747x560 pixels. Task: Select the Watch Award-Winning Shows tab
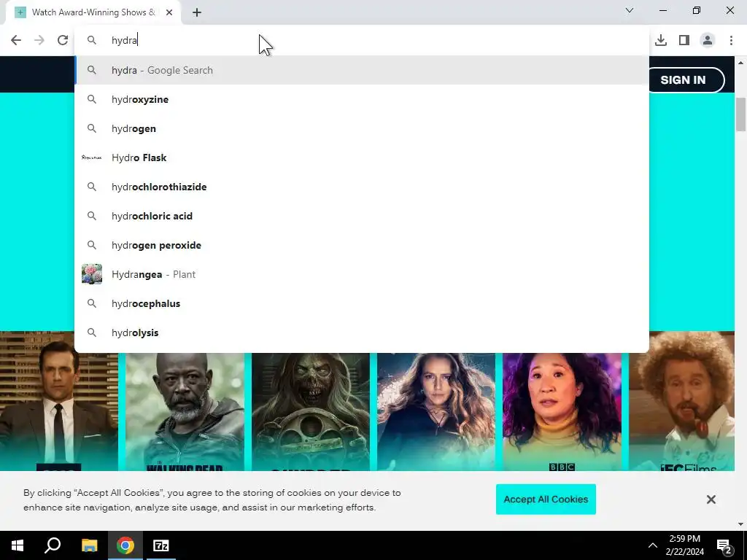(x=93, y=12)
